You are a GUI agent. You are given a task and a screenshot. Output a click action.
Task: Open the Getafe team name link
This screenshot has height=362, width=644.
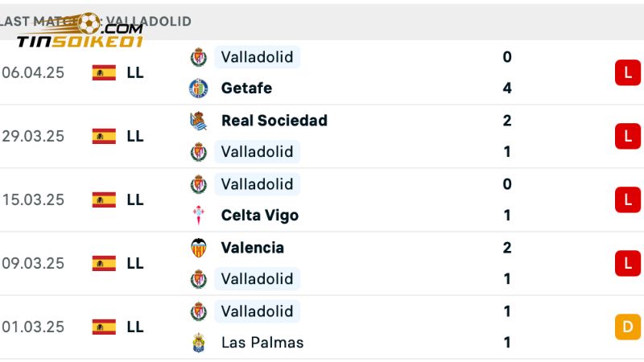coord(246,88)
